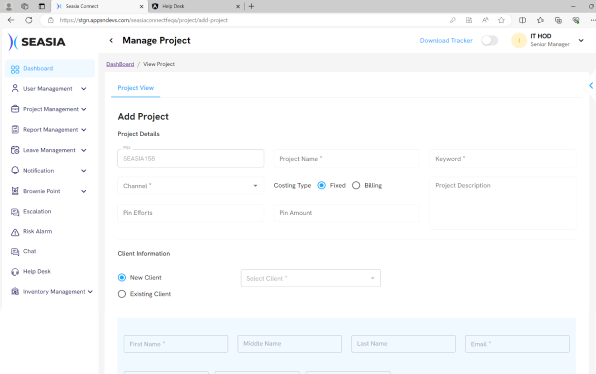
Task: Click the Help Desk headset icon
Action: click(x=15, y=272)
